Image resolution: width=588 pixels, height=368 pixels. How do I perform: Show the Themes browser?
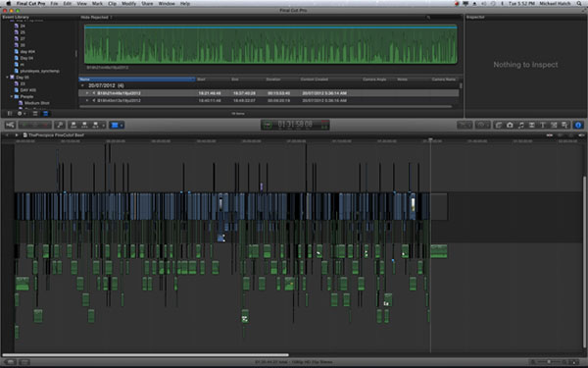tap(564, 125)
